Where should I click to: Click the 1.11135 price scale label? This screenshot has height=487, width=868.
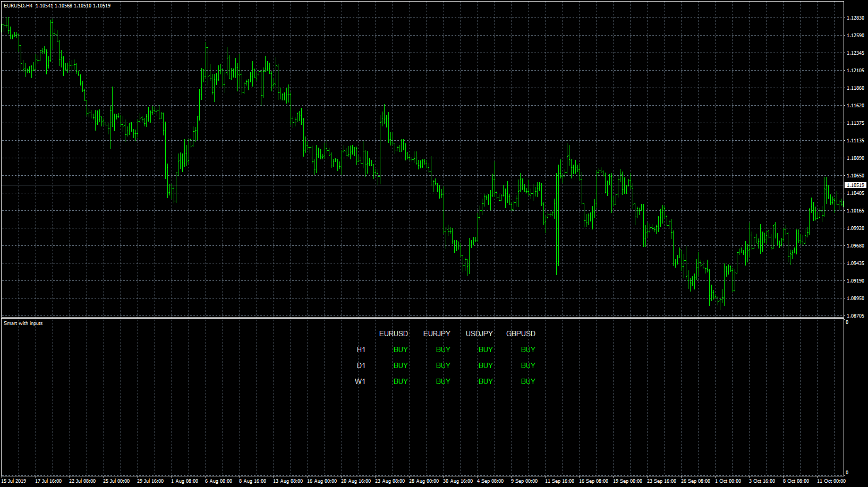855,141
